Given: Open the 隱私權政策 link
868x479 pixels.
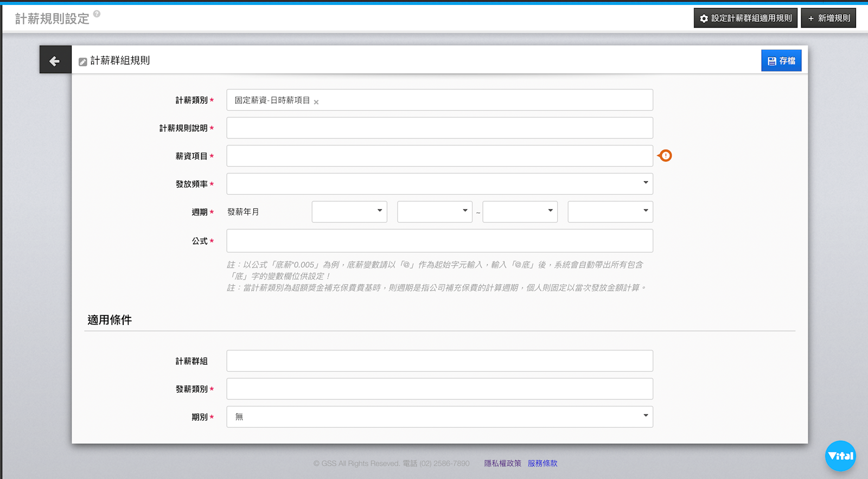Looking at the screenshot, I should point(502,463).
